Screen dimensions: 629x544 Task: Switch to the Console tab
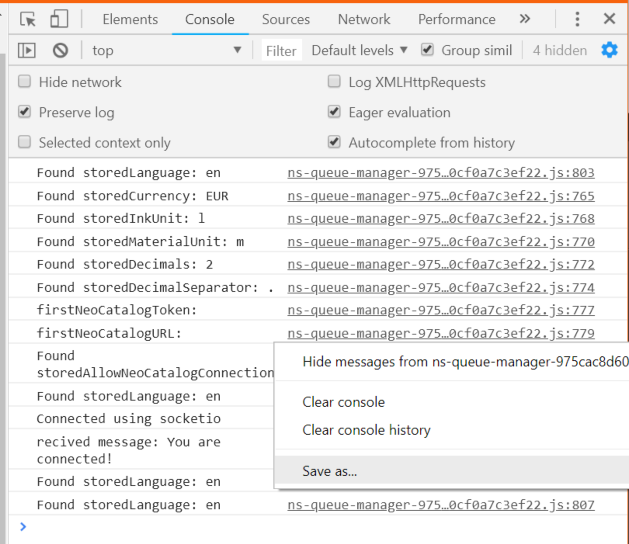coord(210,19)
